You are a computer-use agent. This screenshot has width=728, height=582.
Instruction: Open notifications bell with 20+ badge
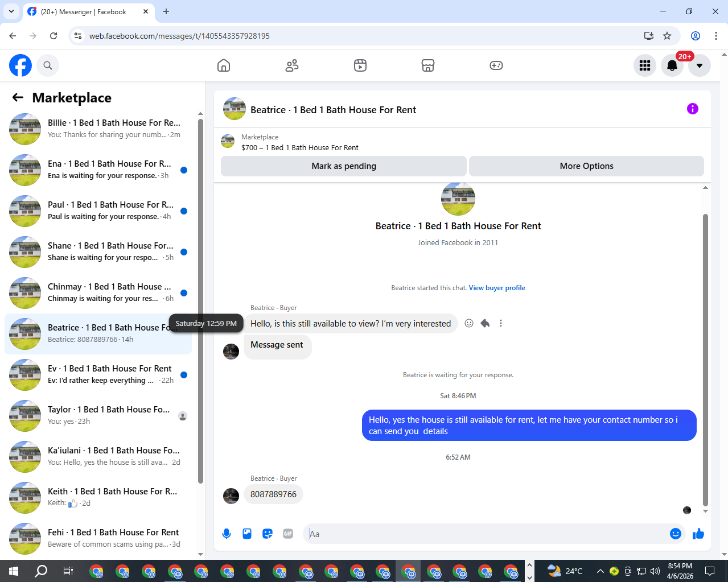pos(672,65)
